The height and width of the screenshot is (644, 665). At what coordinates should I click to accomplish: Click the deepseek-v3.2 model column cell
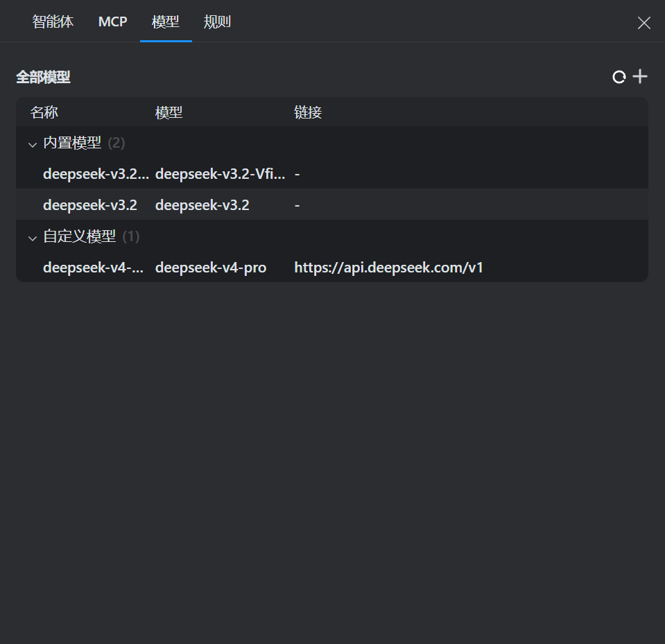pos(202,205)
